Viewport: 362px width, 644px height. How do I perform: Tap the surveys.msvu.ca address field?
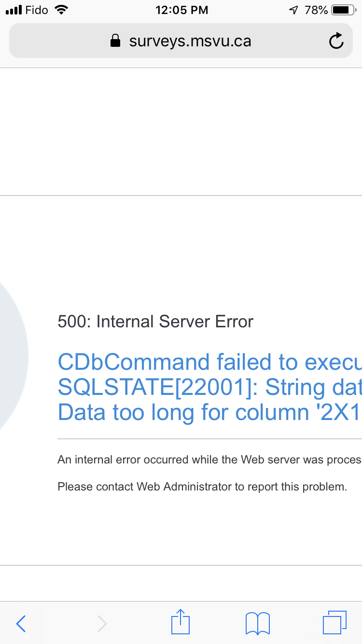(x=190, y=41)
